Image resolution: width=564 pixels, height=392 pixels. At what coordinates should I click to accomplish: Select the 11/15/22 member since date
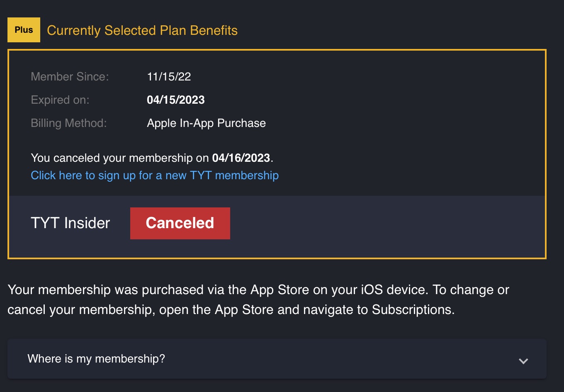(x=169, y=77)
